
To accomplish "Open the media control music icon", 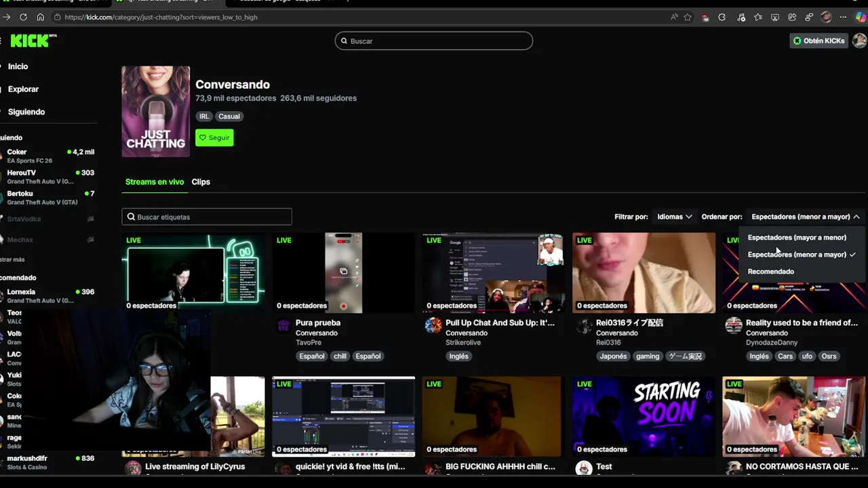I will tap(741, 17).
